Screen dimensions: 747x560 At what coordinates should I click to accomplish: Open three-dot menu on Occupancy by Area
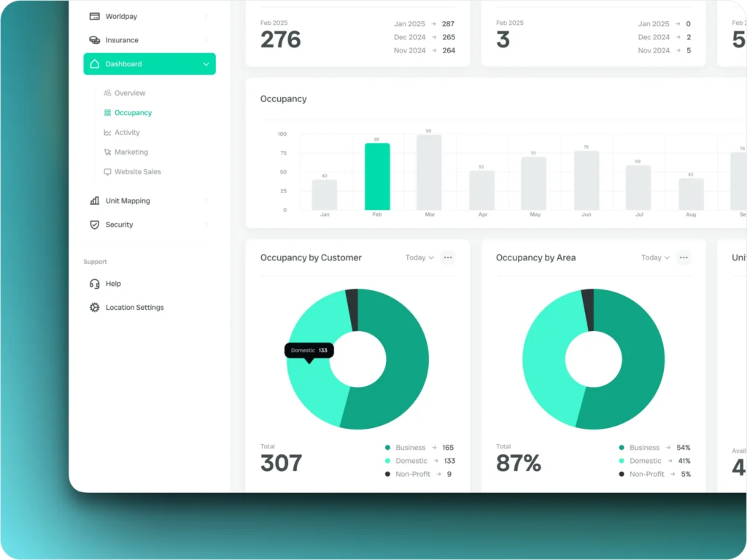pos(684,257)
